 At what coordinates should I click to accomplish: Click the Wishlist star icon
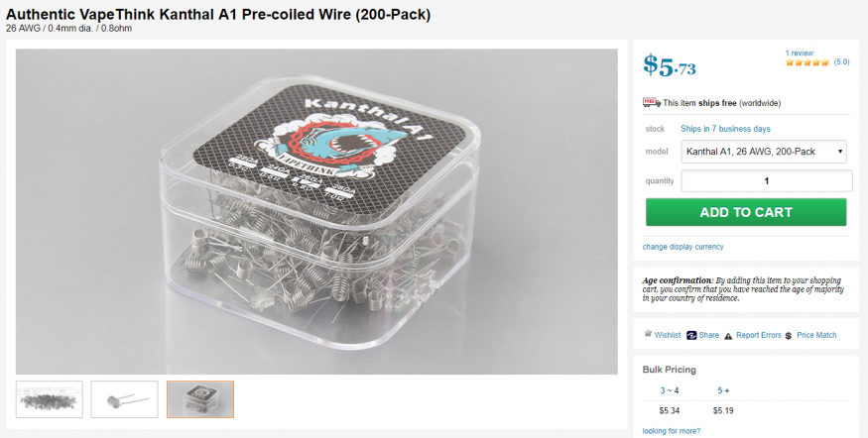[648, 334]
